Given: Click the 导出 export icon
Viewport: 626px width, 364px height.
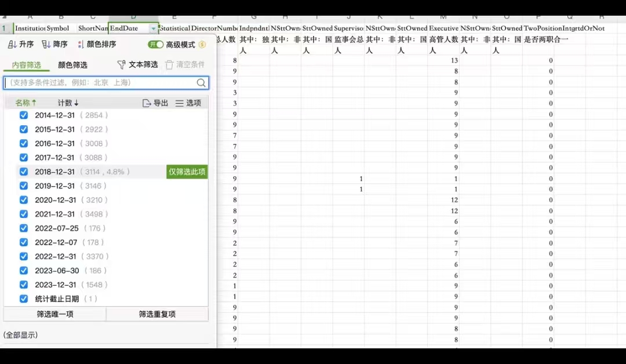Looking at the screenshot, I should pos(147,103).
